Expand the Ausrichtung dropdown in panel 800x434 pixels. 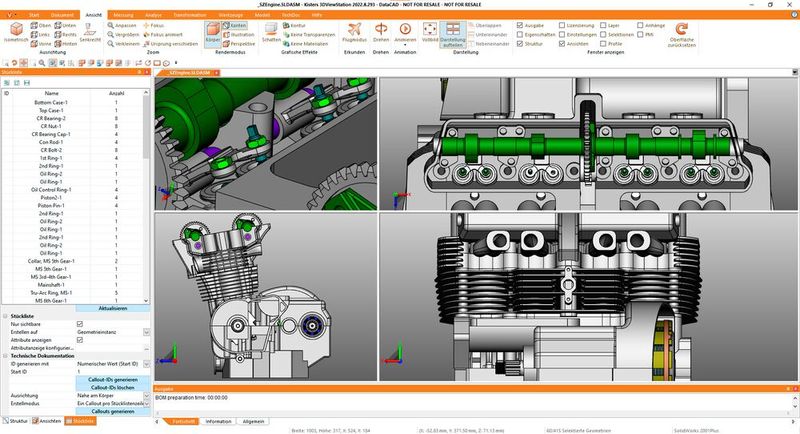(147, 395)
